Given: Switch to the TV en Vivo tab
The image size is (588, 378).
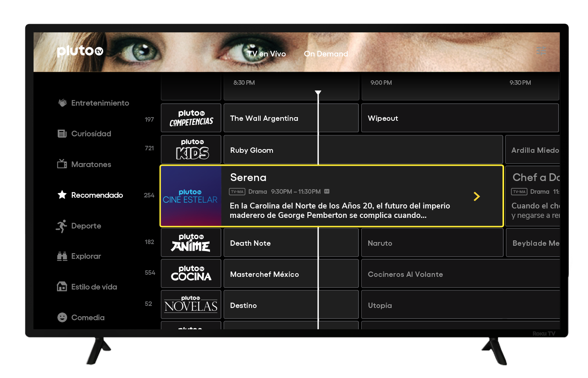Looking at the screenshot, I should point(266,54).
